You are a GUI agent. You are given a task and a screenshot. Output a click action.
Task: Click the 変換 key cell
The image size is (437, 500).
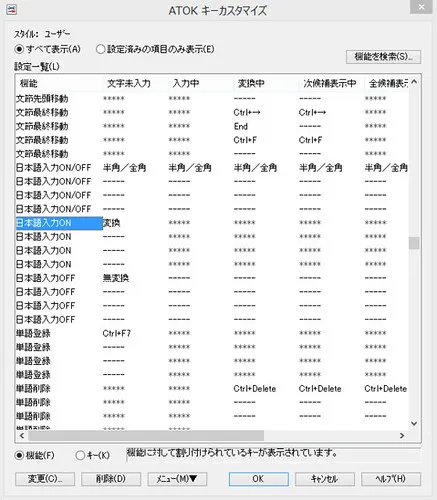(112, 223)
